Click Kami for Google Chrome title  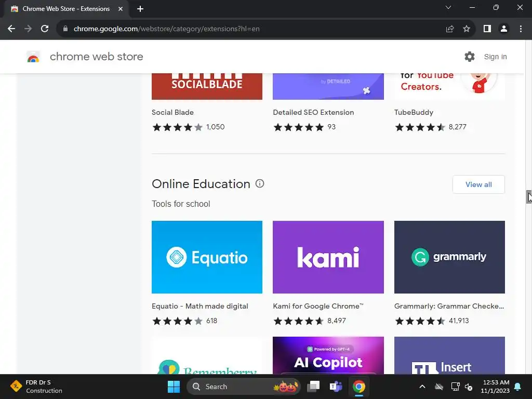(x=318, y=306)
